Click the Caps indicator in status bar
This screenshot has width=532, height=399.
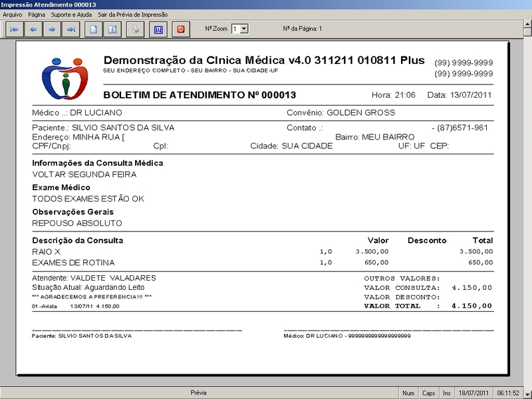coord(428,393)
